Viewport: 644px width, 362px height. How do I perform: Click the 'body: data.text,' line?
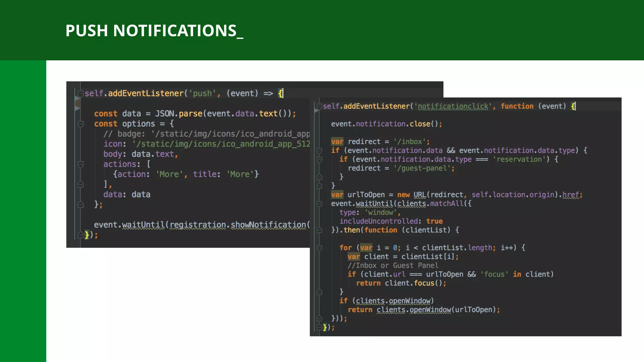pyautogui.click(x=141, y=154)
